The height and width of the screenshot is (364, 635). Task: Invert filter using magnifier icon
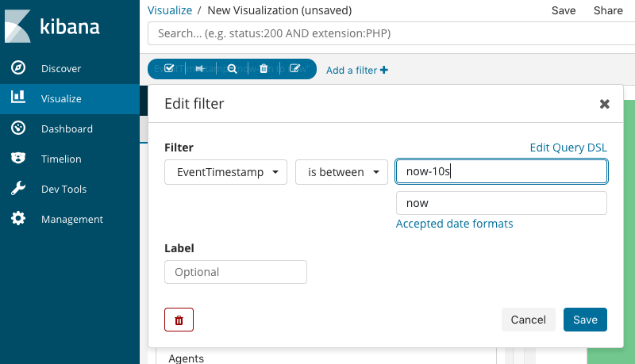point(232,69)
